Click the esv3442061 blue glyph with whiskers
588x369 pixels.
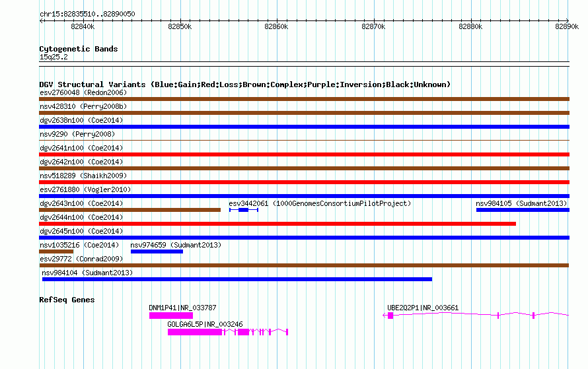click(x=244, y=210)
